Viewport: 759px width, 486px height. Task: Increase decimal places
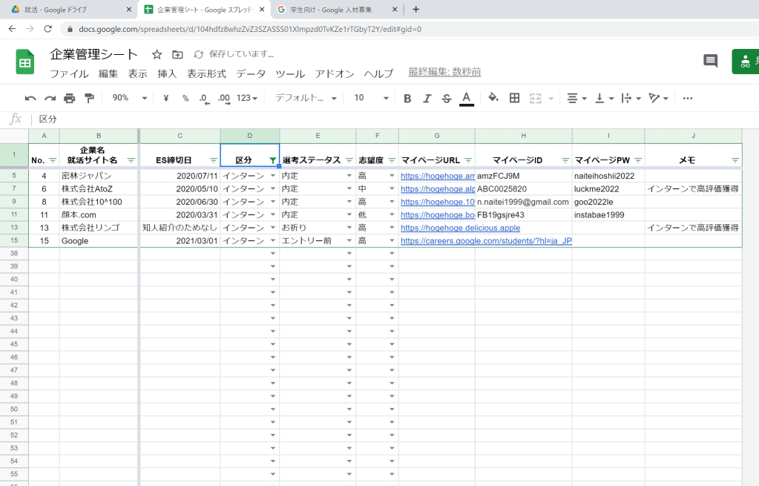point(224,98)
